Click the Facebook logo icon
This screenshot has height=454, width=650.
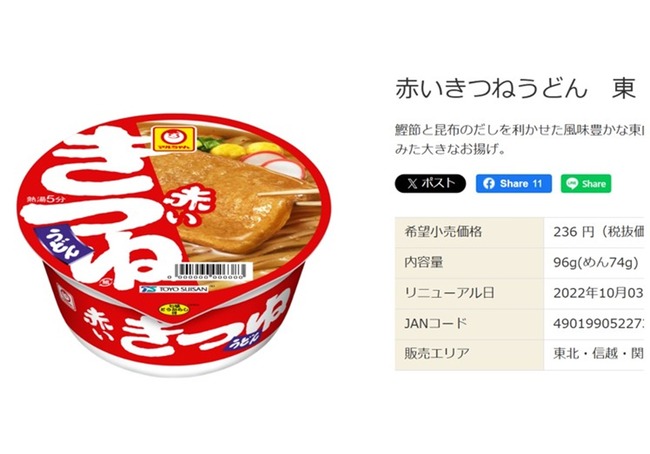point(489,184)
